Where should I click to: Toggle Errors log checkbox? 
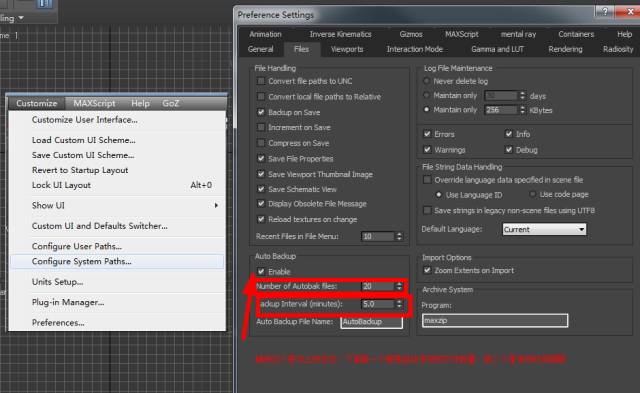click(x=427, y=134)
